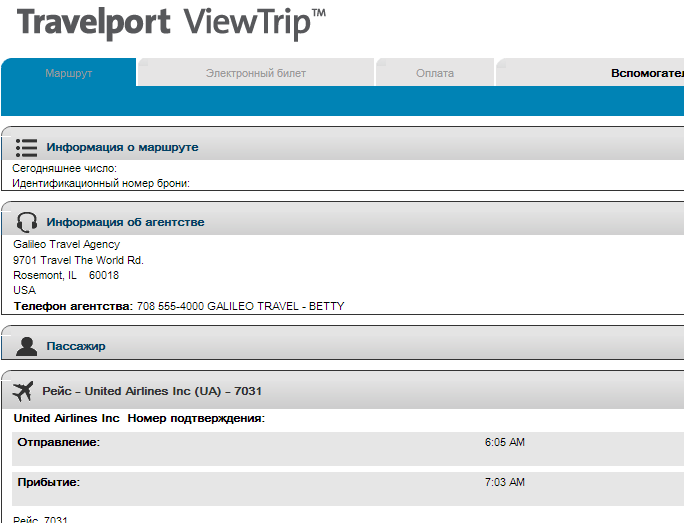Click the passenger silhouette icon

pyautogui.click(x=27, y=346)
